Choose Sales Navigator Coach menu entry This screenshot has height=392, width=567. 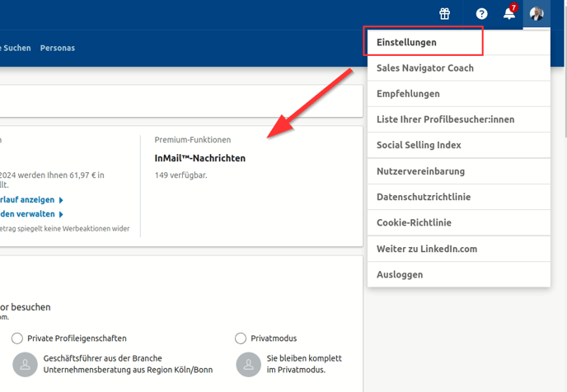pos(425,68)
